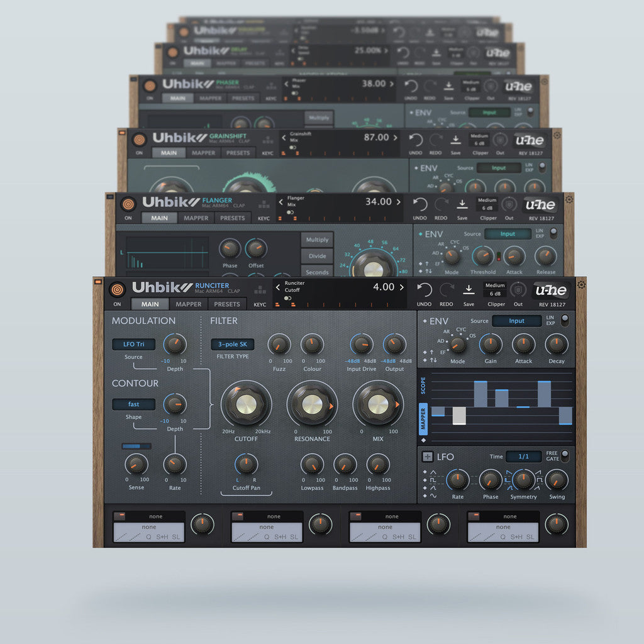
Task: Click the Runciter REDO arrow icon
Action: 446,289
